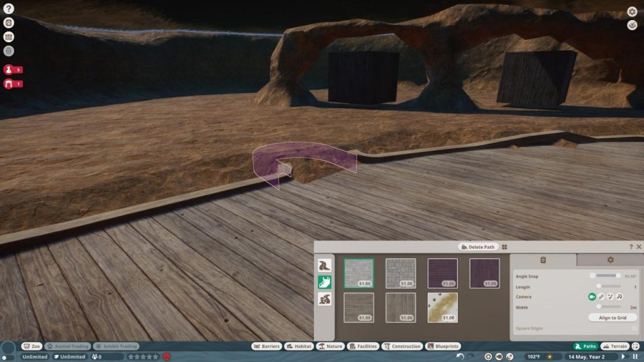Viewport: 644px width, 362px height.
Task: Select the queue paths category icon
Action: (x=324, y=265)
